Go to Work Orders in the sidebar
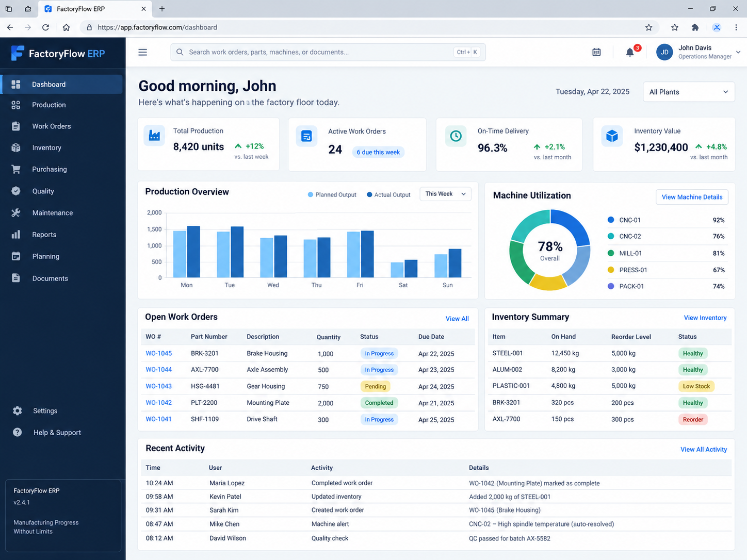Screen dimensions: 747x560 click(62, 126)
